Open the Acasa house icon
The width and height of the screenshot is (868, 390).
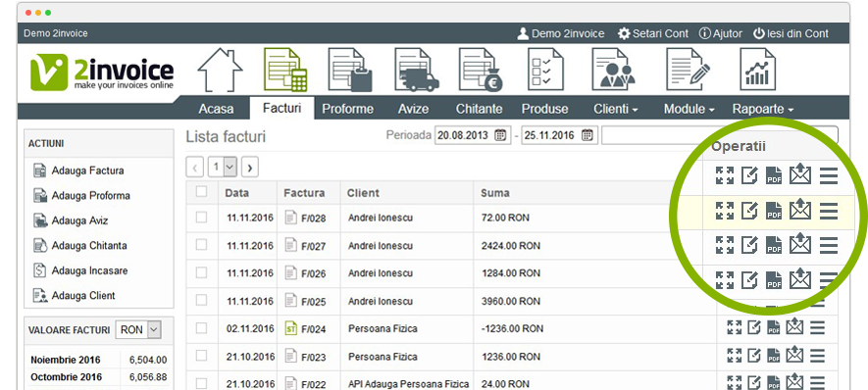pyautogui.click(x=220, y=70)
